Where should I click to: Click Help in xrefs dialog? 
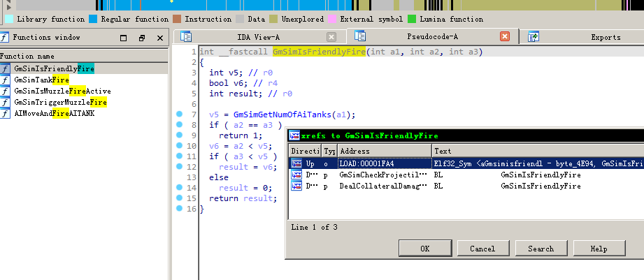tap(599, 249)
